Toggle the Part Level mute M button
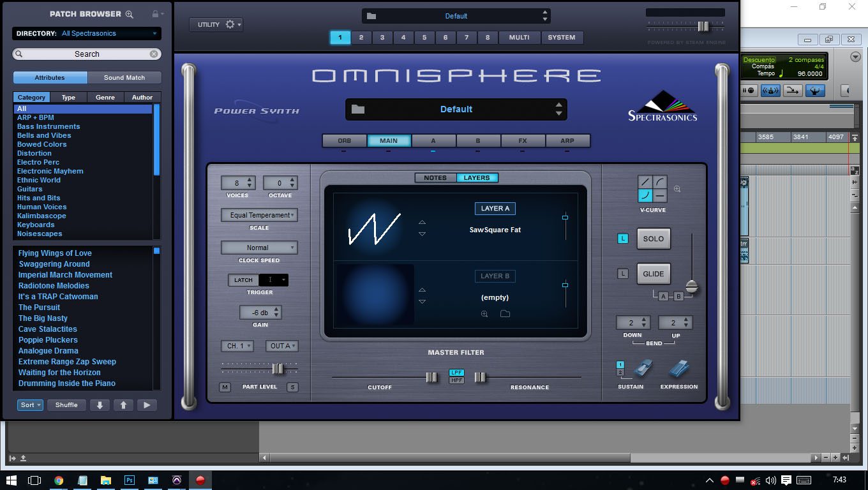This screenshot has width=868, height=490. (x=225, y=387)
